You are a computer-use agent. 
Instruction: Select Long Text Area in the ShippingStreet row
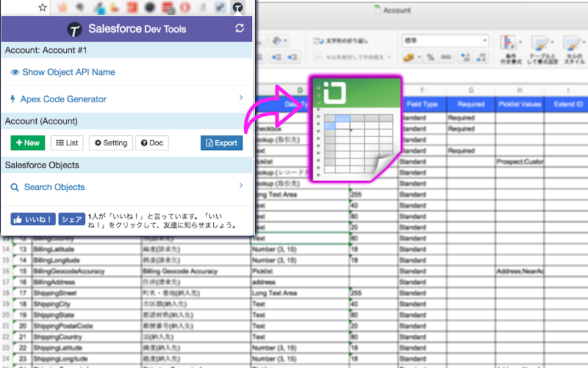click(x=300, y=293)
